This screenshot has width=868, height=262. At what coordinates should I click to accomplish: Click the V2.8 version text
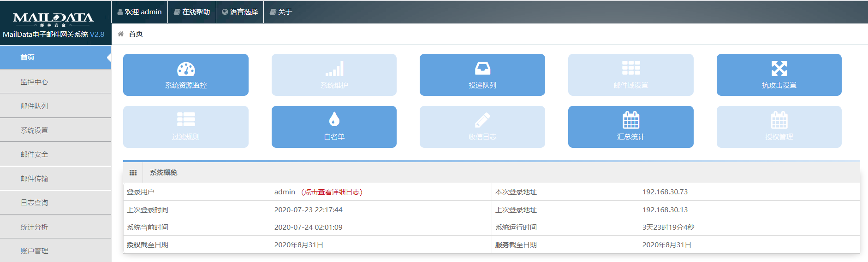(97, 35)
